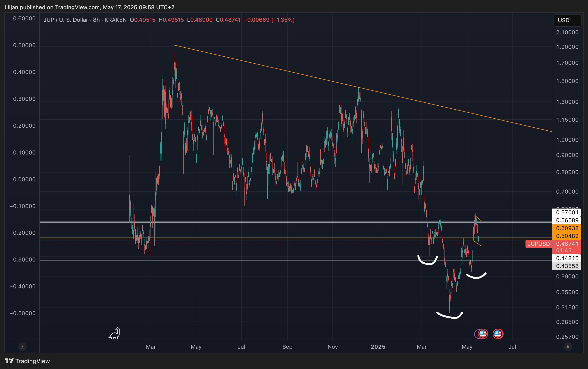This screenshot has height=369, width=588.
Task: Click the 2.10000 price scale value
Action: point(567,32)
